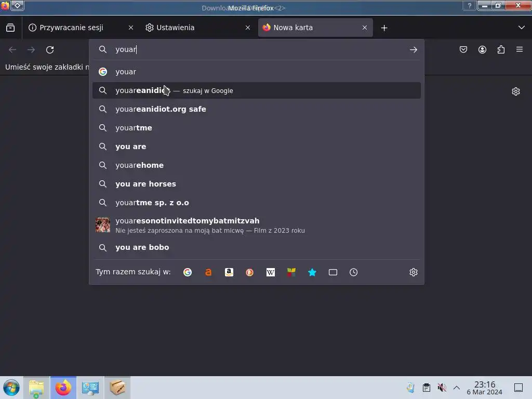The image size is (532, 399).
Task: Open window menu icon in title bar
Action: coord(5,6)
